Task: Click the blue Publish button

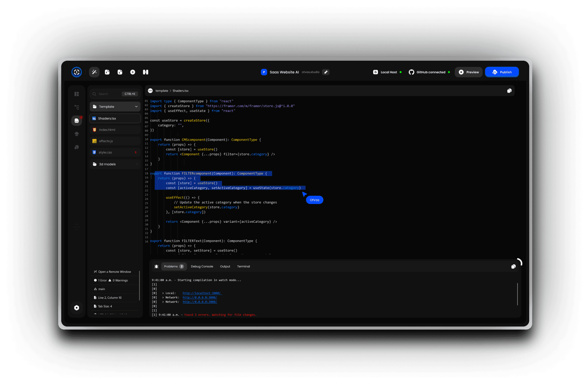Action: coord(502,72)
